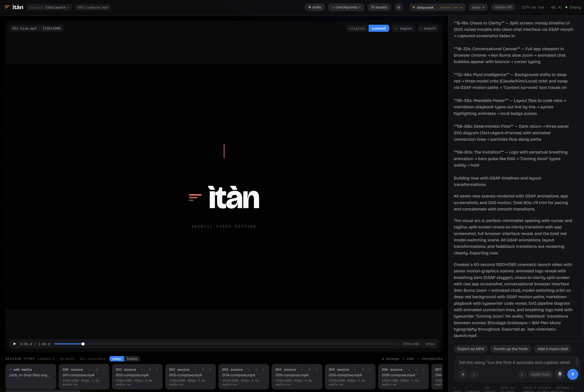Remove clip 005 with its x icon

tap(370, 370)
